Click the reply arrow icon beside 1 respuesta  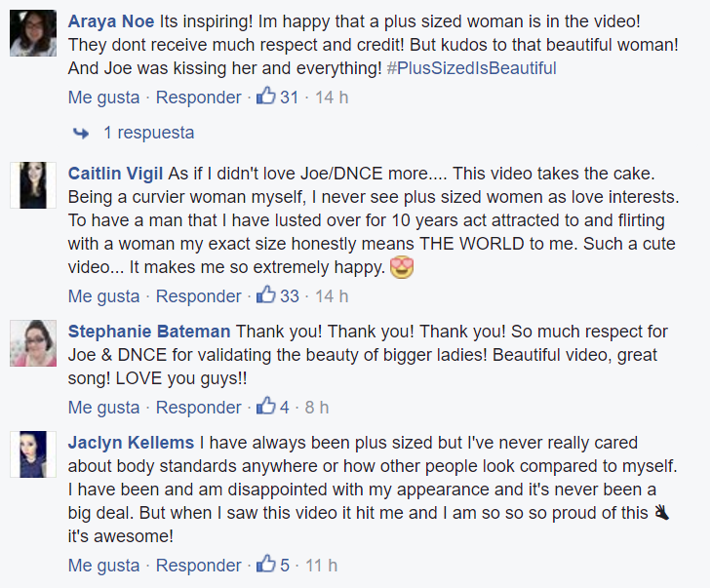(x=81, y=133)
